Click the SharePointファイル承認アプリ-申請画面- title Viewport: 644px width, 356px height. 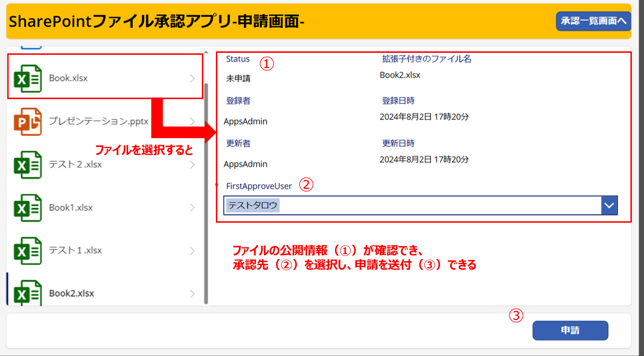tap(156, 21)
